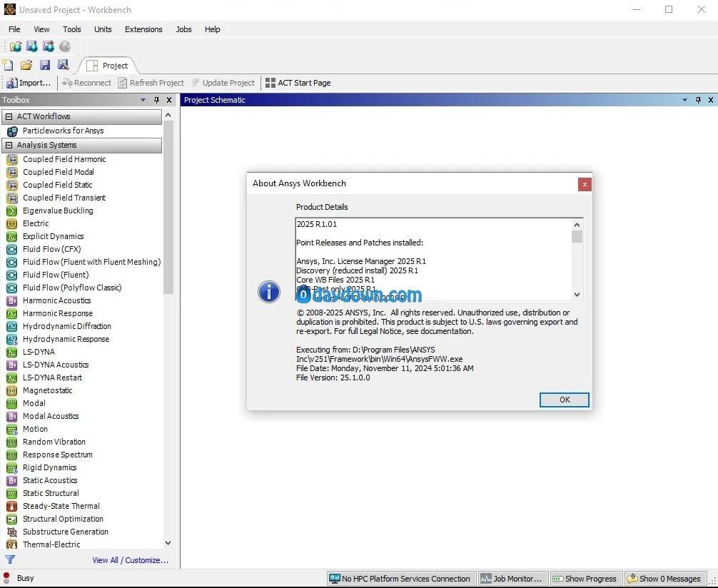Open the View menu
This screenshot has height=588, width=718.
tap(41, 29)
